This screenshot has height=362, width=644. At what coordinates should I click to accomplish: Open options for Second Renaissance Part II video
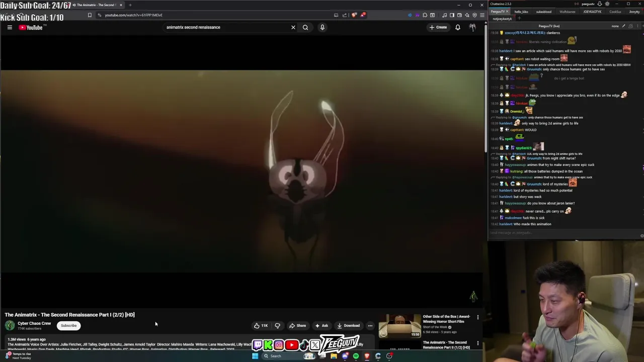477,343
